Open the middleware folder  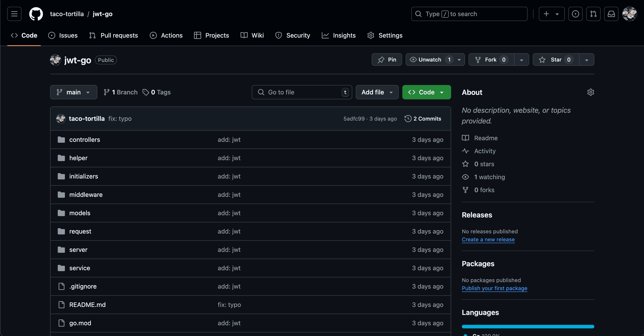[86, 194]
